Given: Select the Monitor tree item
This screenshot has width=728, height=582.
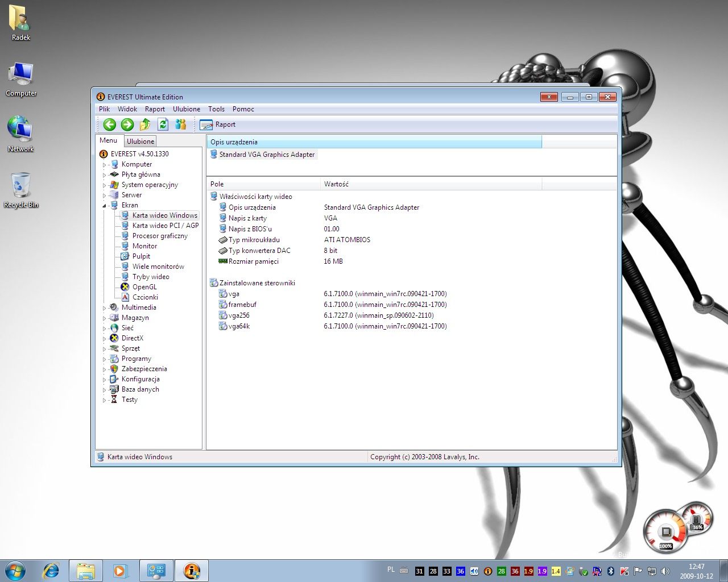Looking at the screenshot, I should (144, 246).
